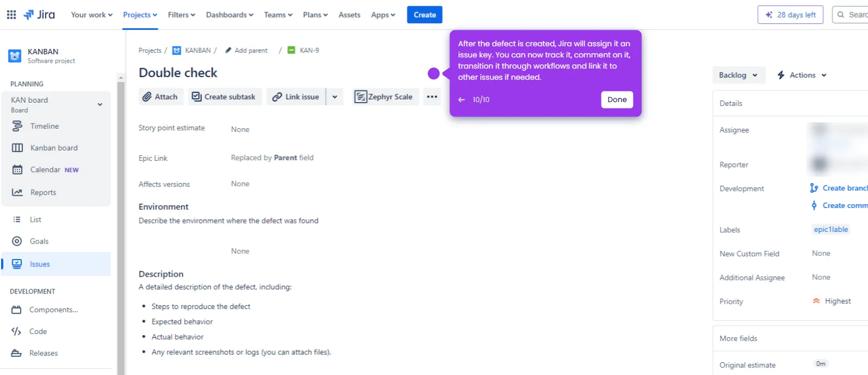
Task: Click the Create branch link
Action: tap(839, 188)
